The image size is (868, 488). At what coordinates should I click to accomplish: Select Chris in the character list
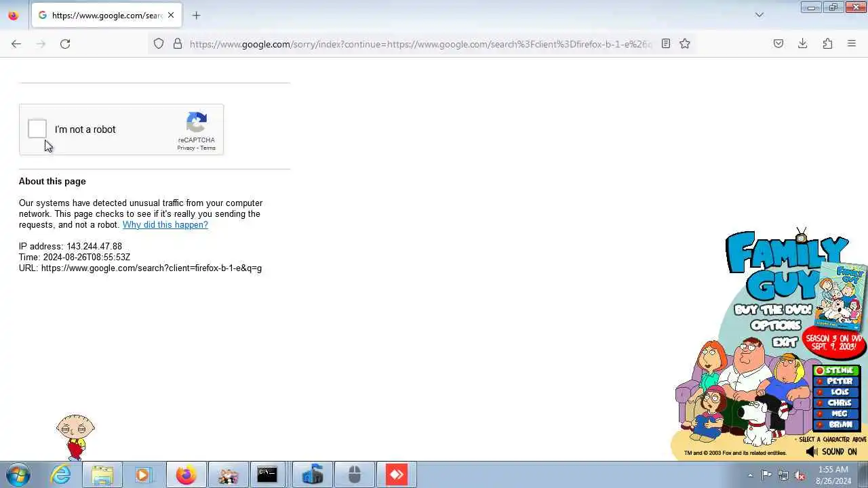coord(837,403)
